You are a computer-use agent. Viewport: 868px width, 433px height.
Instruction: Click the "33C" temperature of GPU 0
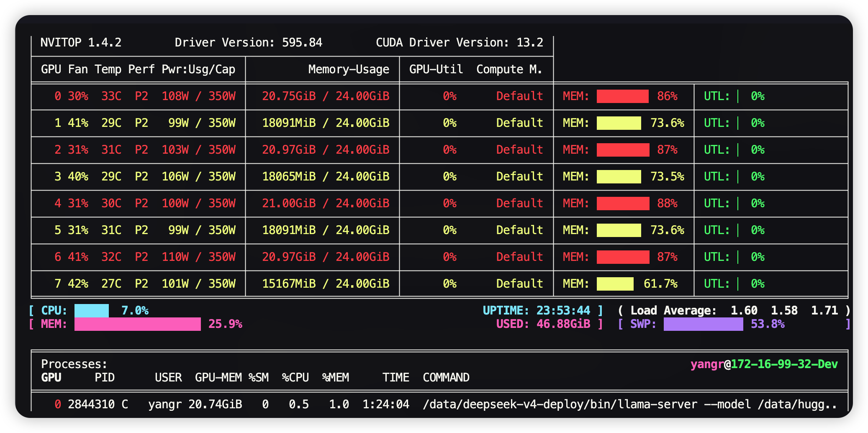tap(111, 96)
